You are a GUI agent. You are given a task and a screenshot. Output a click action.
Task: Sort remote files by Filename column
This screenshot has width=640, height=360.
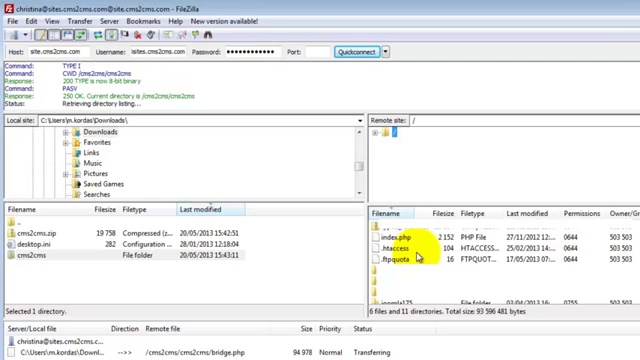tap(392, 213)
